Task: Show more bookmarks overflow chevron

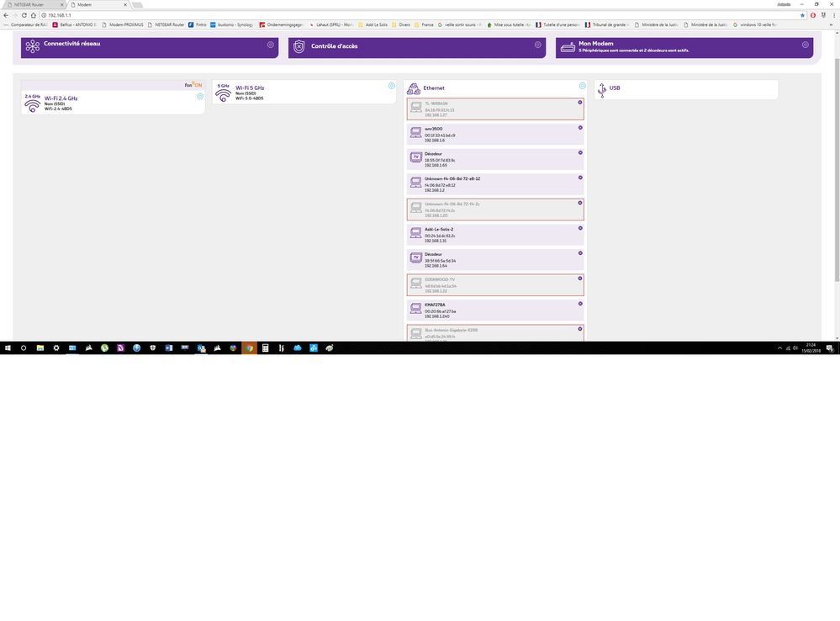Action: tap(832, 24)
